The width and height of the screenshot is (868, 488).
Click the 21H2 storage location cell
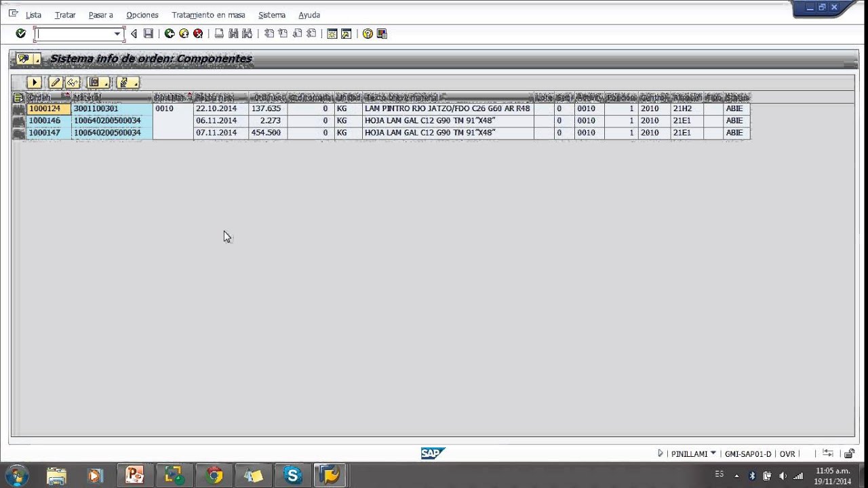[687, 108]
